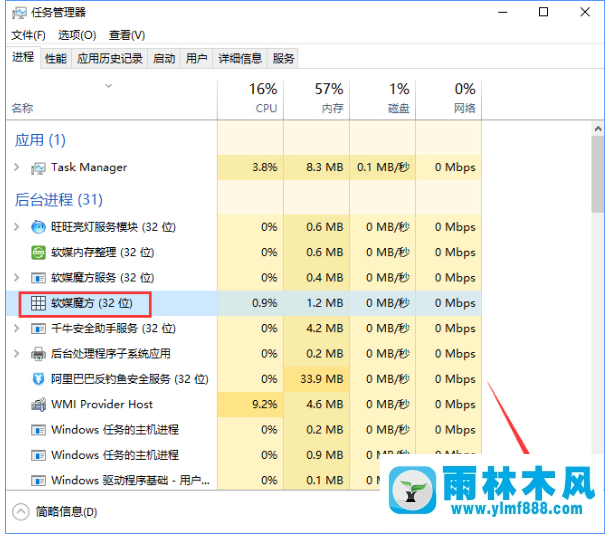Expand the Task Manager app row
The width and height of the screenshot is (608, 534).
(17, 168)
